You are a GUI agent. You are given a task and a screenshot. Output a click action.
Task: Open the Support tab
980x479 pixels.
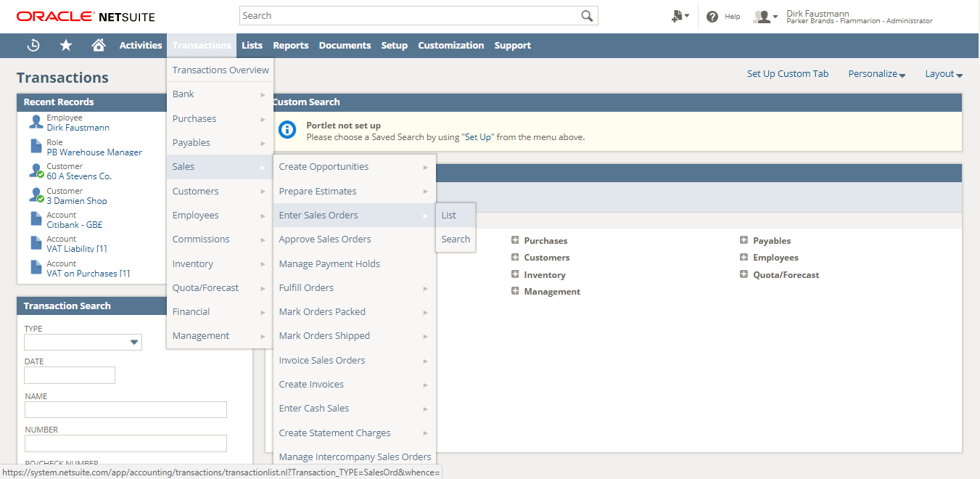point(513,45)
